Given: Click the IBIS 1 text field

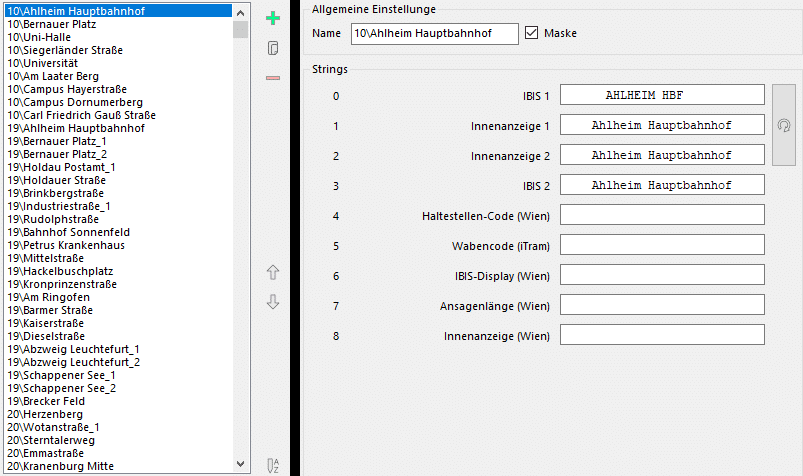Looking at the screenshot, I should (x=661, y=96).
